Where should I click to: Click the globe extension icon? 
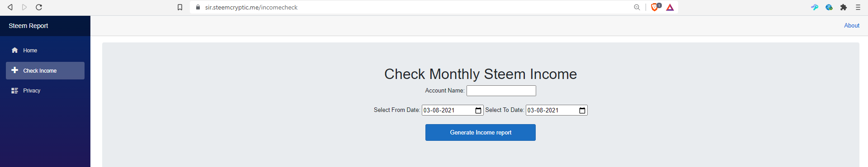click(829, 7)
